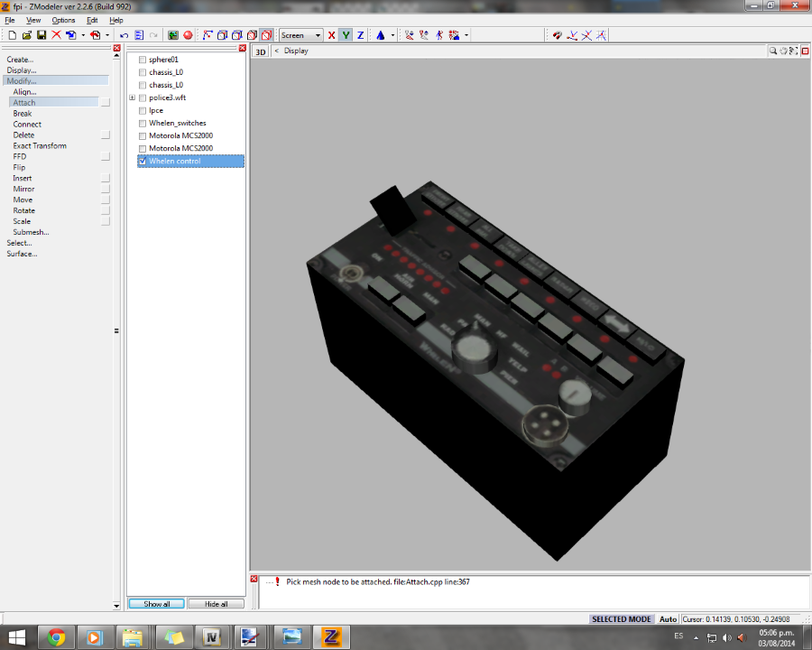The width and height of the screenshot is (812, 650).
Task: Click the red sphere materials editor icon
Action: coord(188,35)
